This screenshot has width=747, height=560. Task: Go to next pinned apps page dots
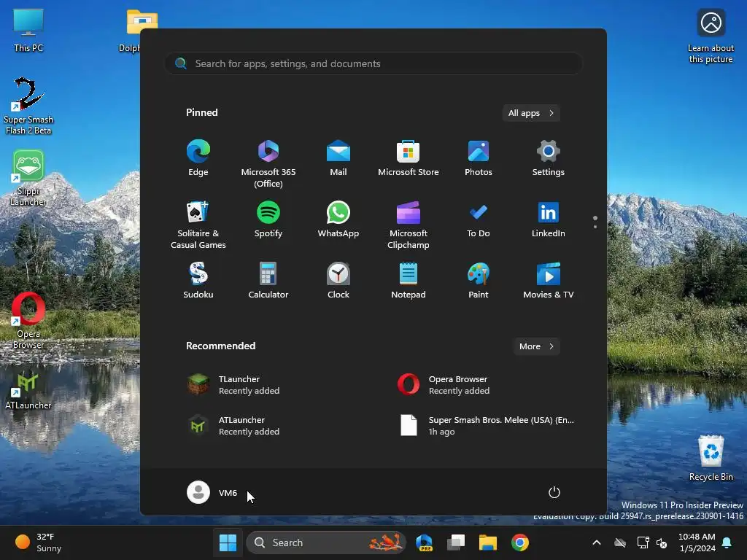pyautogui.click(x=595, y=222)
